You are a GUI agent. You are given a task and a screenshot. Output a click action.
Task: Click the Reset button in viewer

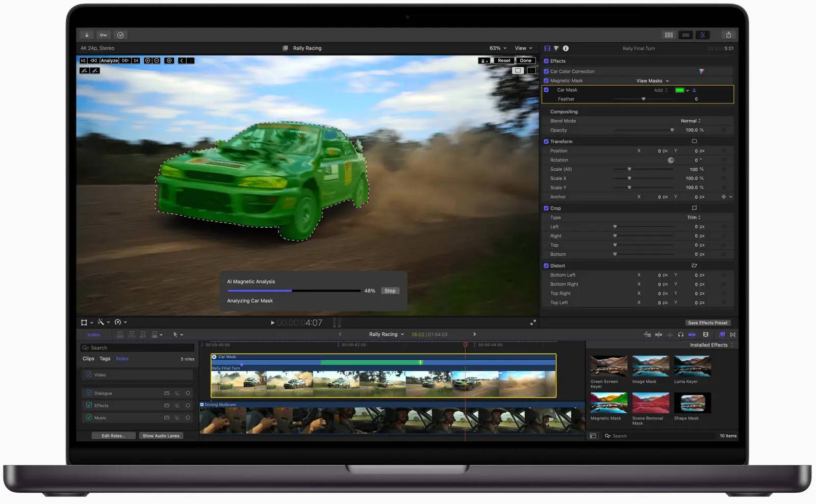(504, 61)
